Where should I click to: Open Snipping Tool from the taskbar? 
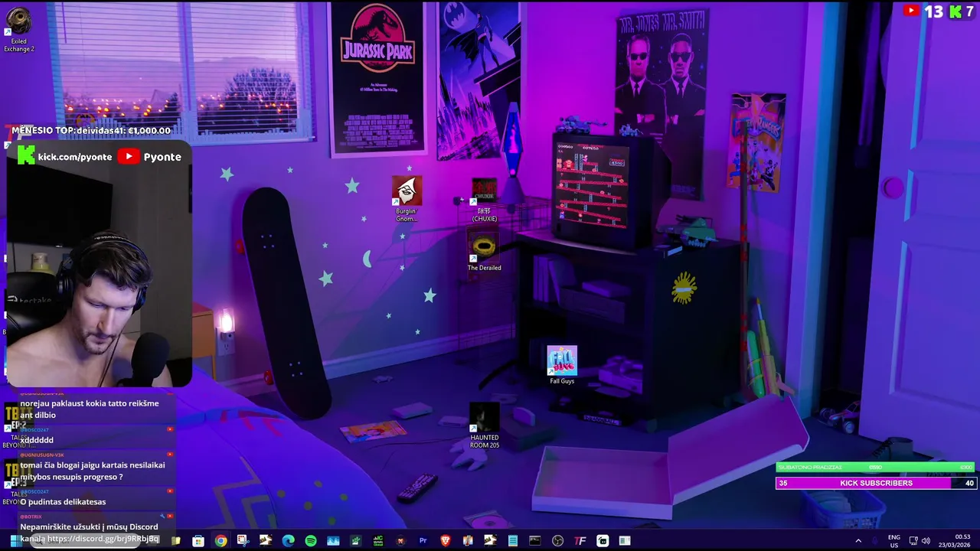pyautogui.click(x=243, y=540)
